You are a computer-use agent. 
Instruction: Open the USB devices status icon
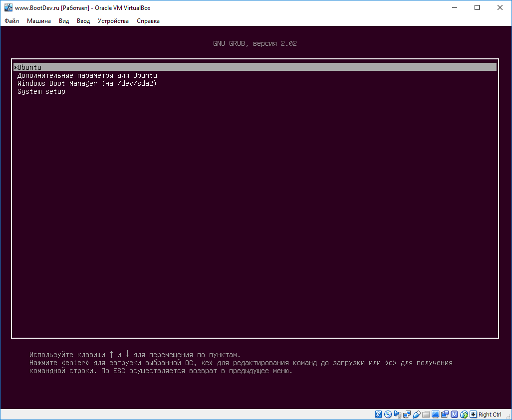(x=416, y=415)
